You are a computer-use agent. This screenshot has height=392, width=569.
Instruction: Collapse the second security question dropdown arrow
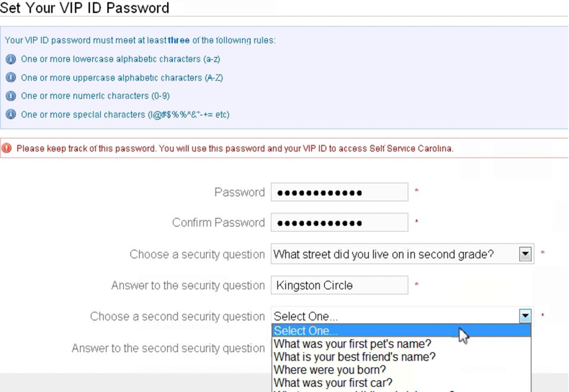[x=525, y=316]
